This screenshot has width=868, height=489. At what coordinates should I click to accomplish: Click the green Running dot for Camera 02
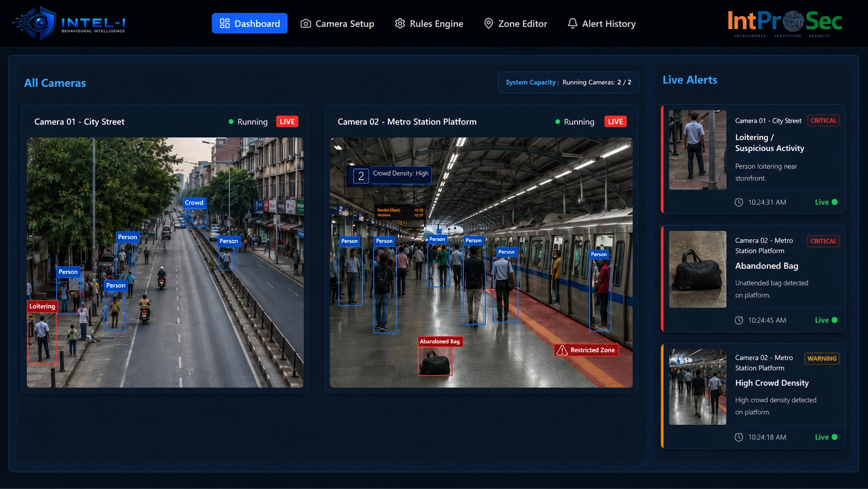[x=558, y=122]
